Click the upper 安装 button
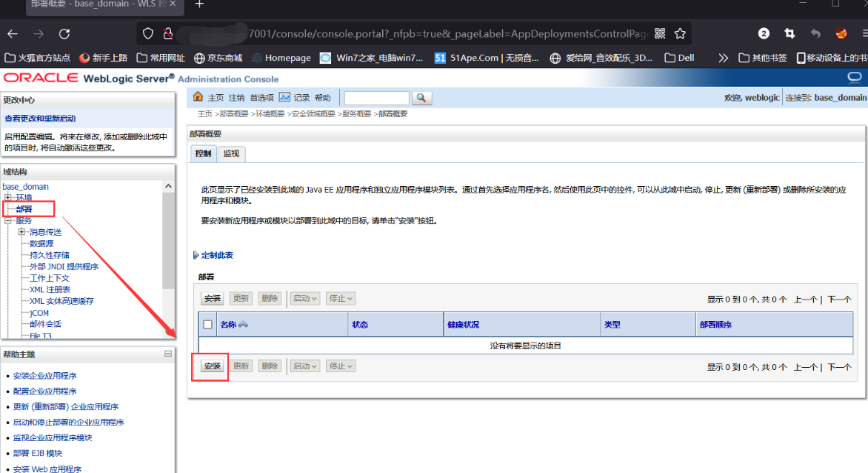 [x=212, y=299]
